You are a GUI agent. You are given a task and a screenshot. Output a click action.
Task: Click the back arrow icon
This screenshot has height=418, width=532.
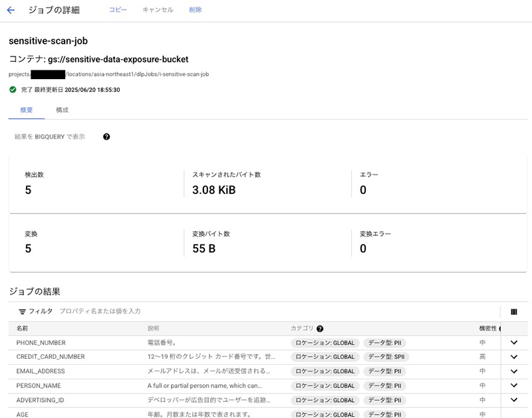[11, 10]
